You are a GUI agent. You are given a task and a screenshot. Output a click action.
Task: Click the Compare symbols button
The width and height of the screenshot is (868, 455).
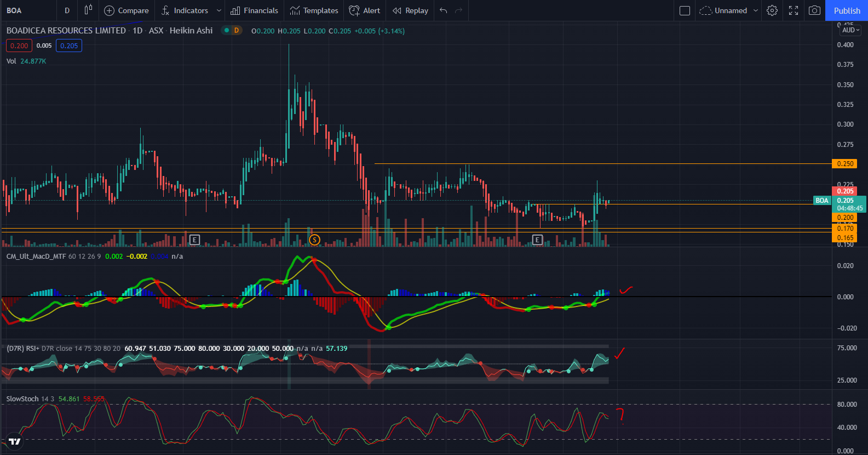click(127, 10)
